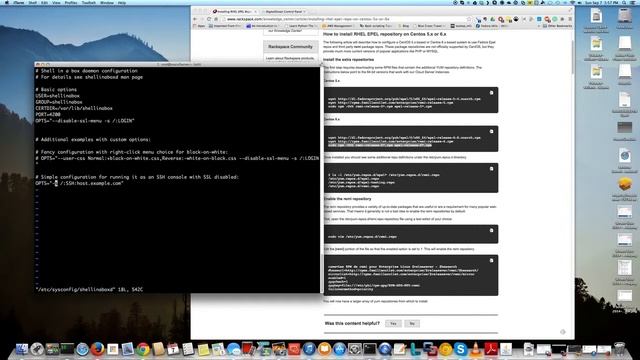The width and height of the screenshot is (640, 360).
Task: Copy the CentOS 6.x code block
Action: click(491, 131)
